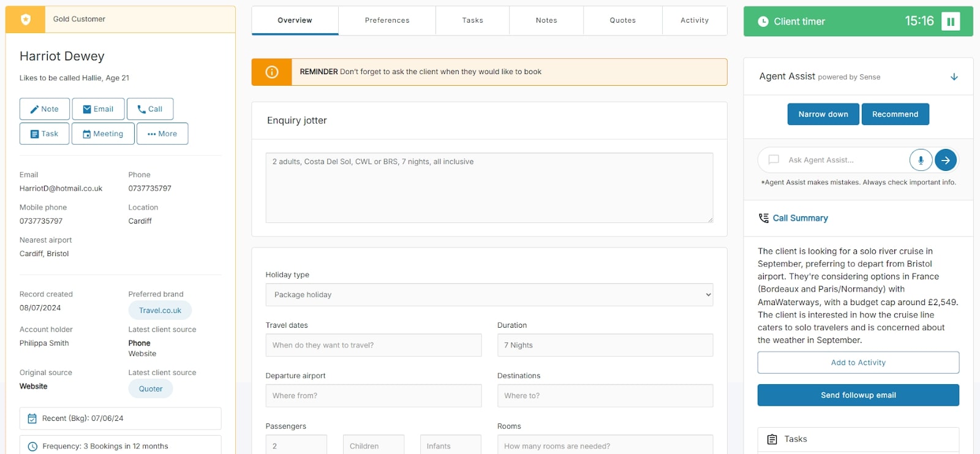The image size is (980, 454).
Task: Submit Agent Assist query with arrow icon
Action: click(946, 160)
